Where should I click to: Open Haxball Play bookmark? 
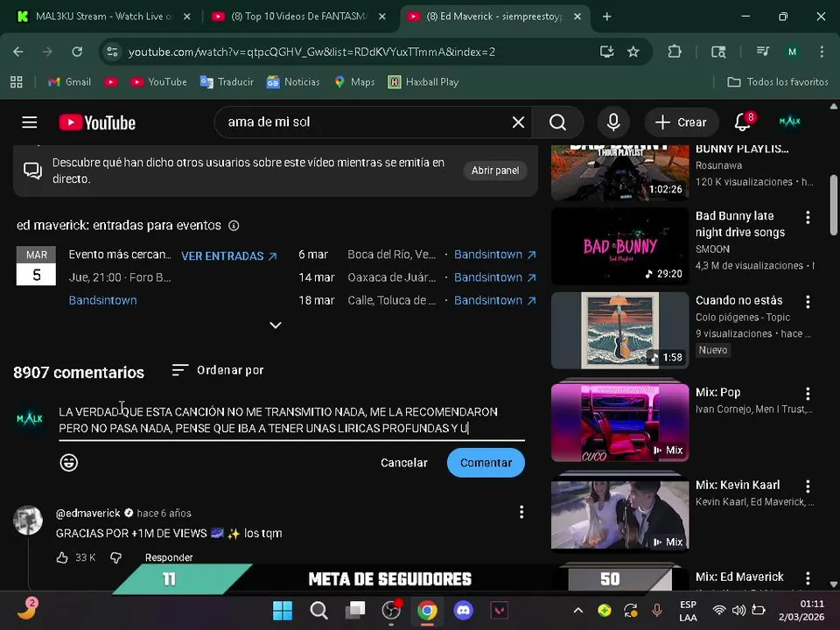point(423,82)
